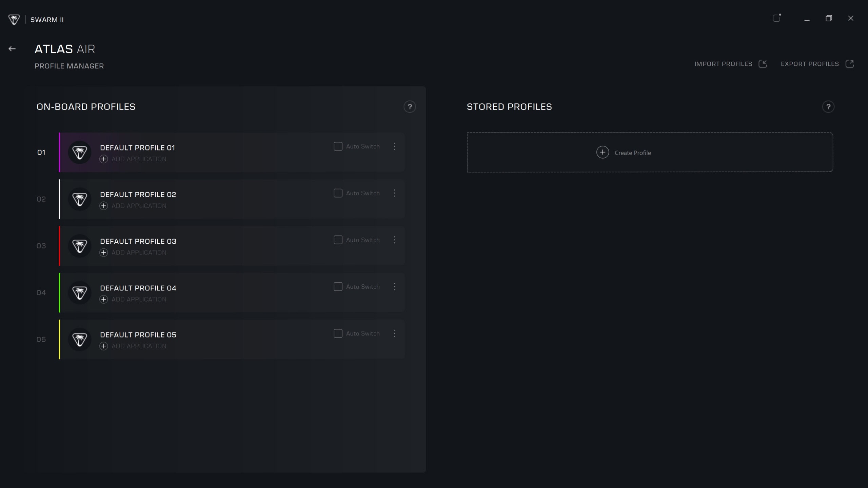This screenshot has height=488, width=868.
Task: Open more options for Default Profile 02
Action: click(x=394, y=193)
